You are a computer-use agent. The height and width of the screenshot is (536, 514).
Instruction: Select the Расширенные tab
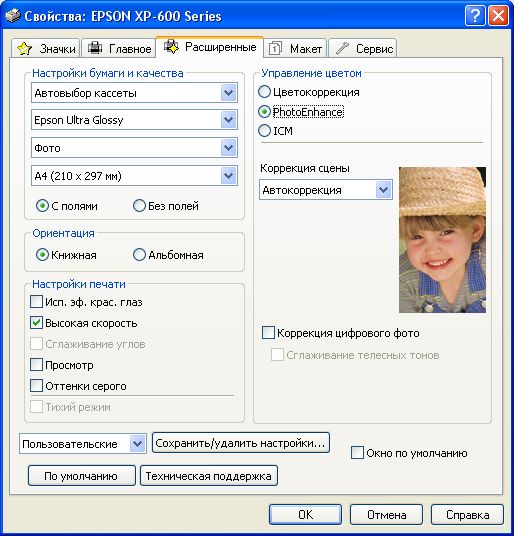(x=210, y=47)
